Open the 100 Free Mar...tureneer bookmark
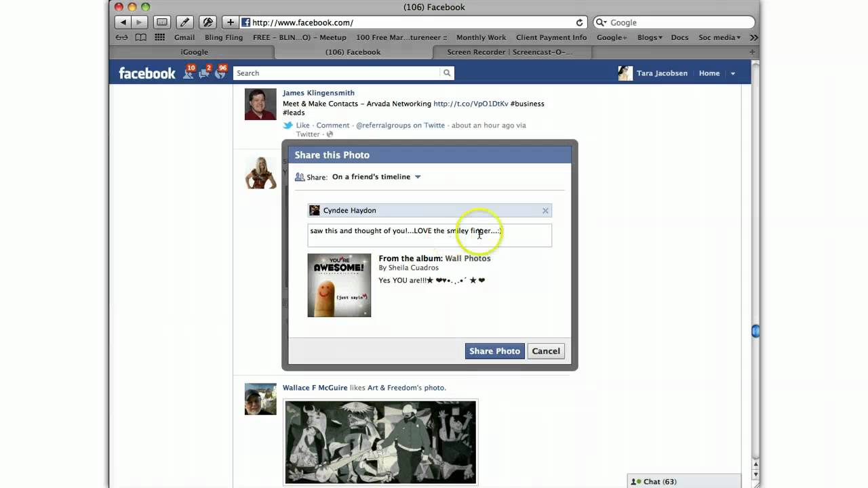 point(401,37)
